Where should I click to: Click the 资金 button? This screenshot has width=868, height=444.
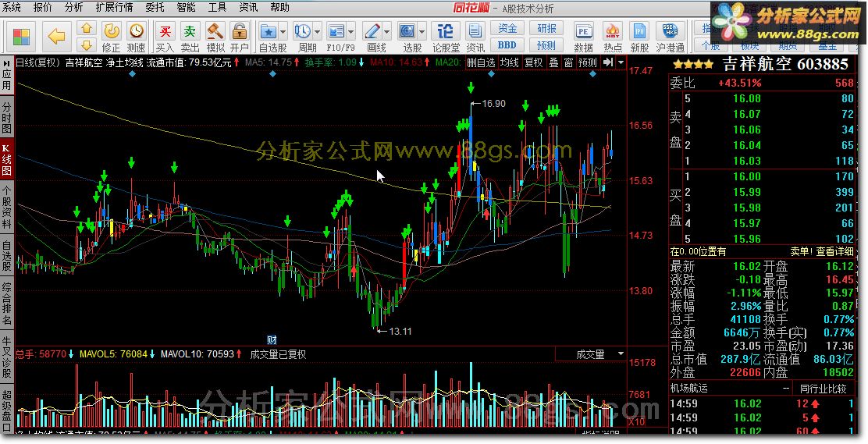point(507,28)
